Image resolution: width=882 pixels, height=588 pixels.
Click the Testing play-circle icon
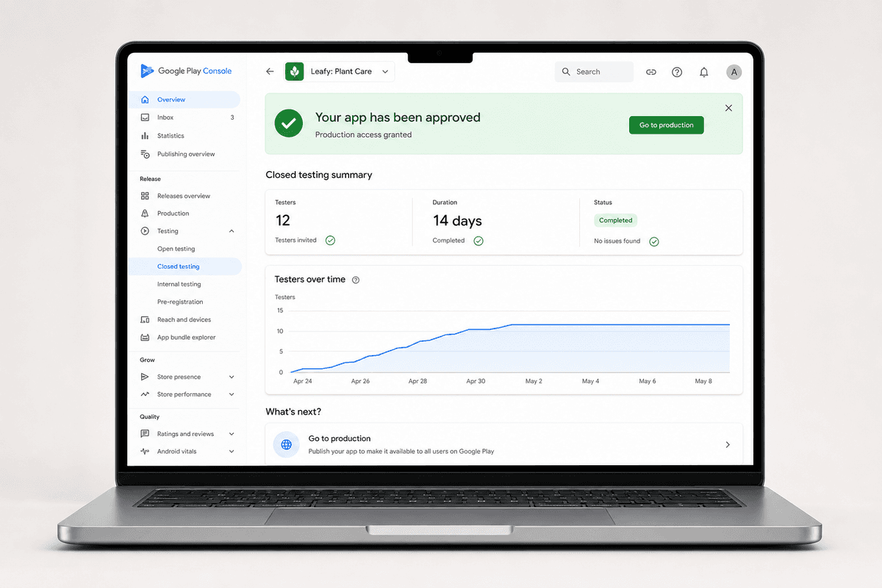coord(145,232)
